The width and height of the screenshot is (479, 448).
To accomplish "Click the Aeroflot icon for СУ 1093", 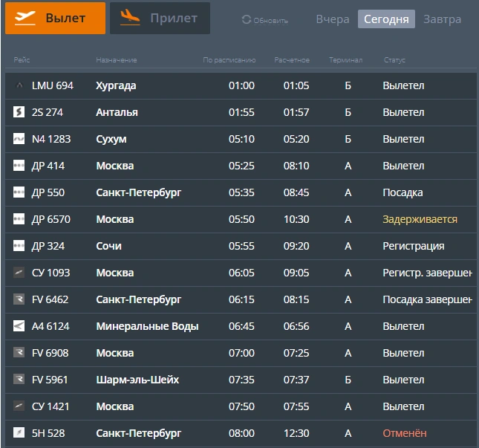I will coord(19,273).
